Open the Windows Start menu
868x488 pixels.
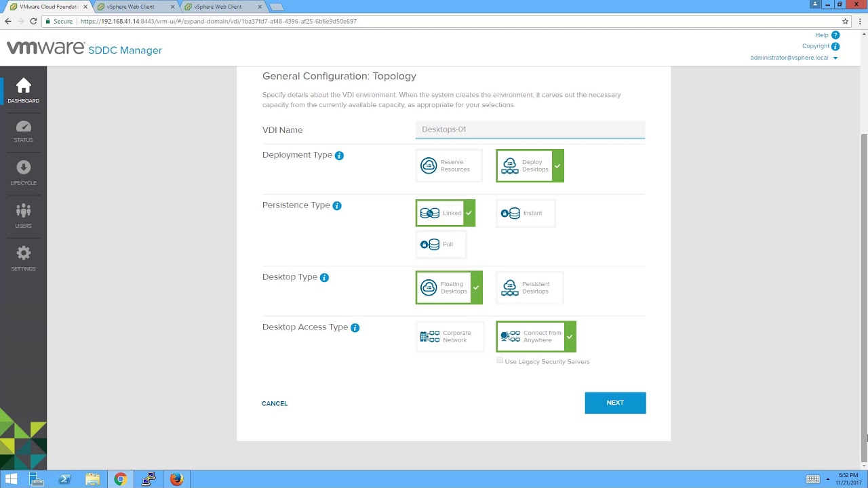click(x=11, y=479)
